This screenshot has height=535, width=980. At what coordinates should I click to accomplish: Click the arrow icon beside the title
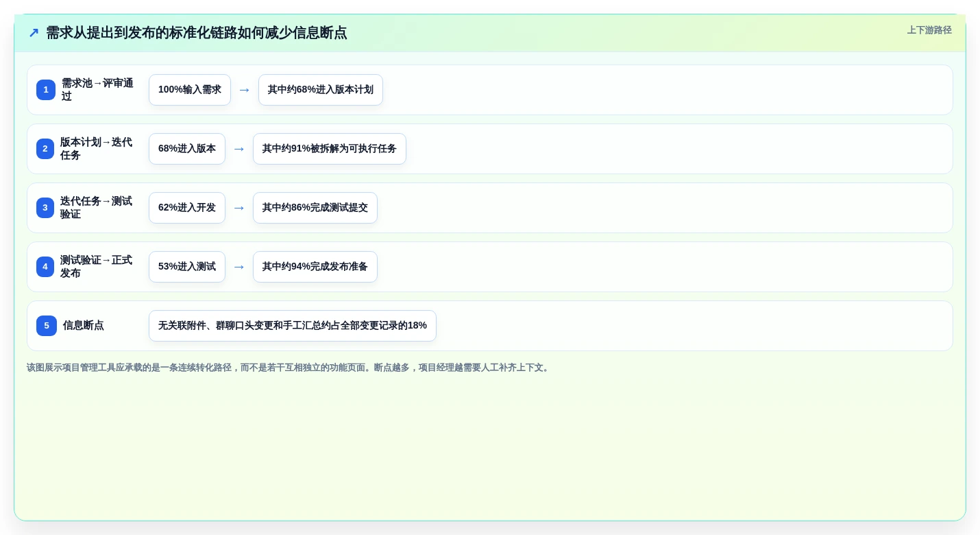[34, 33]
